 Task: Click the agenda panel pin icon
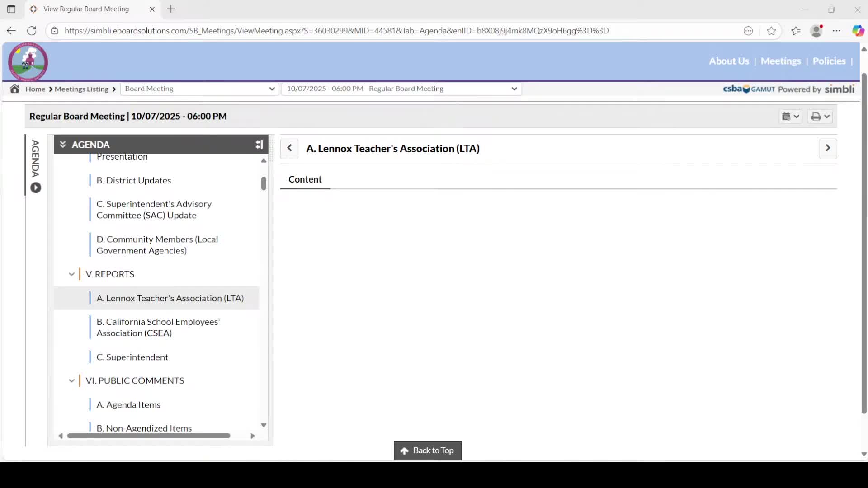259,145
